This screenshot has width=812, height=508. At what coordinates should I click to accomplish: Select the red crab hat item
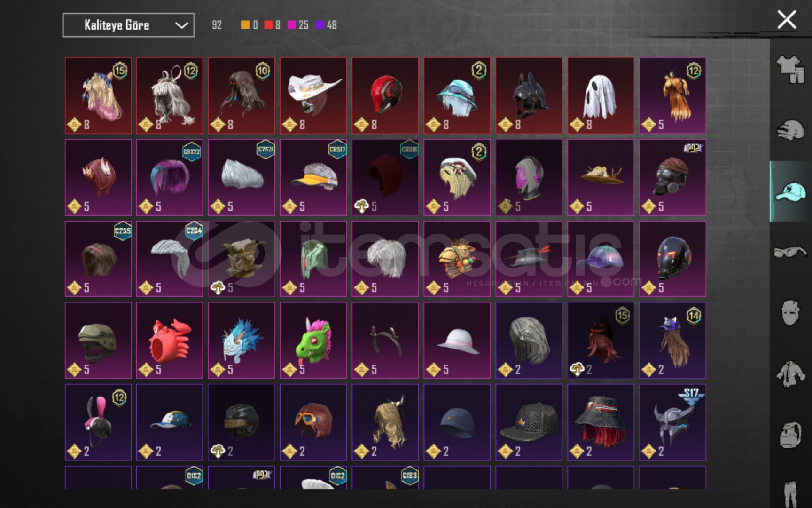click(170, 340)
